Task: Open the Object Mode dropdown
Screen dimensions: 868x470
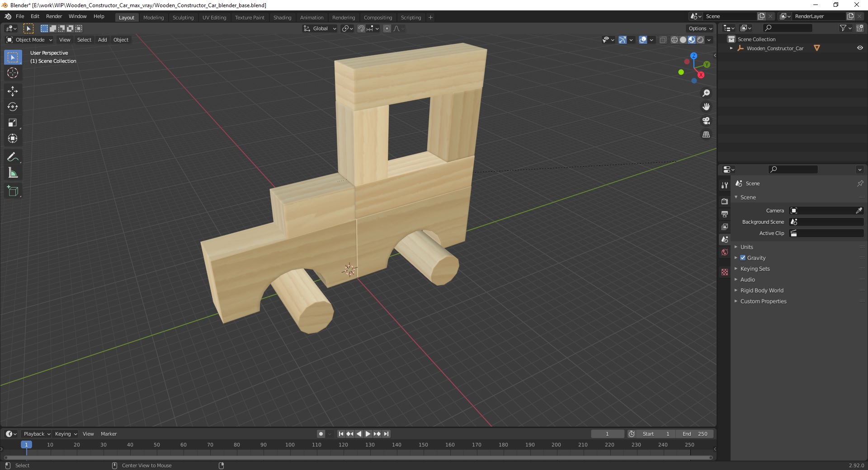Action: (x=29, y=40)
